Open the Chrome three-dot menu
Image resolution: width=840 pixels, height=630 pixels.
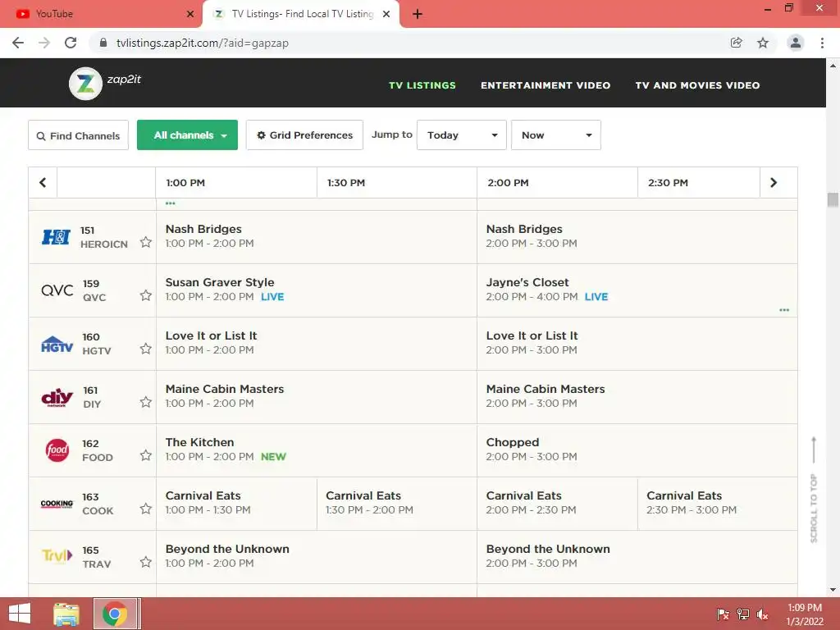[x=822, y=43]
